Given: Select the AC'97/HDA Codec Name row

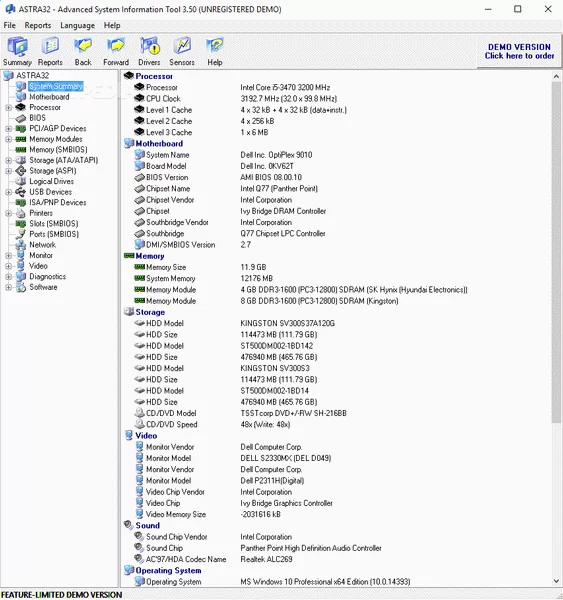Looking at the screenshot, I should 214,559.
